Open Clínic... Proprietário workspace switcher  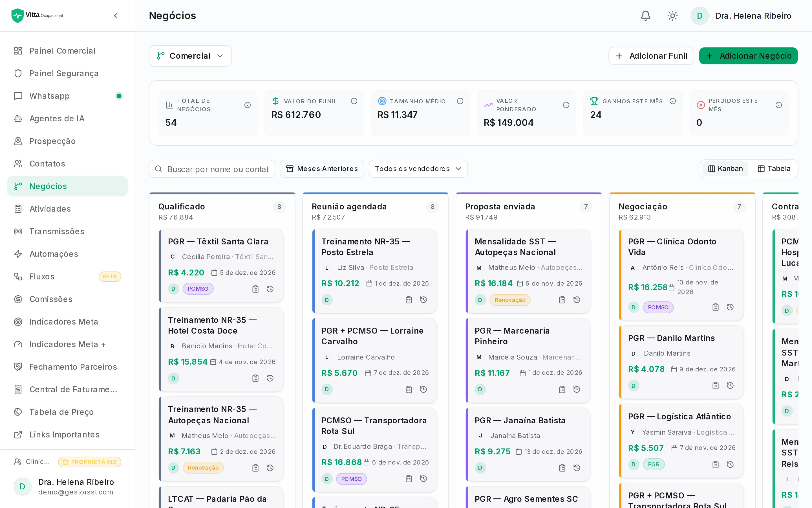point(67,462)
